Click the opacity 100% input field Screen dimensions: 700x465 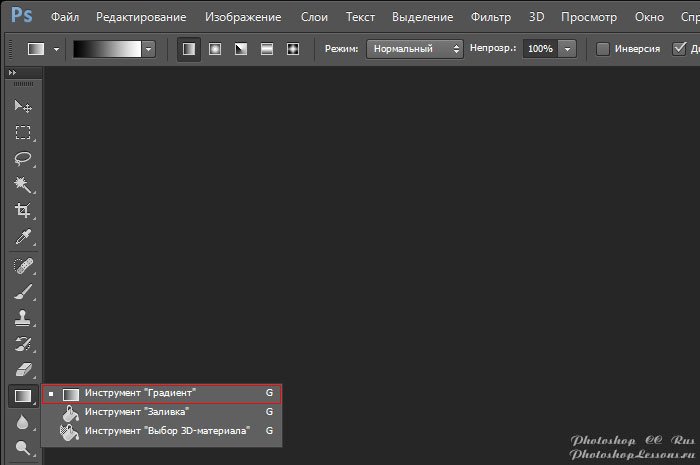coord(539,48)
